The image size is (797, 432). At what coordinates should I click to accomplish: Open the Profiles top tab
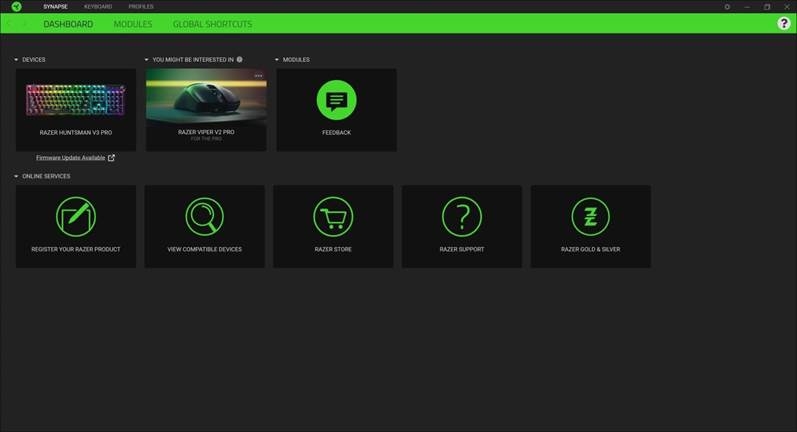(x=141, y=7)
